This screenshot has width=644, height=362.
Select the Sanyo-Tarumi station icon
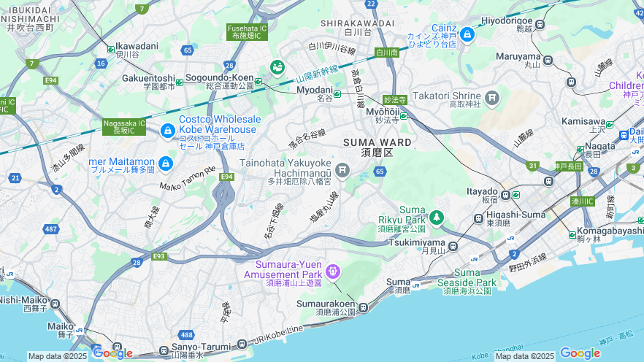tap(242, 343)
